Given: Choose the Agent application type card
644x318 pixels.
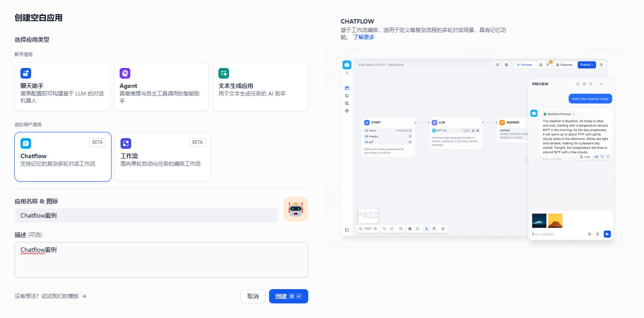Looking at the screenshot, I should pos(161,87).
